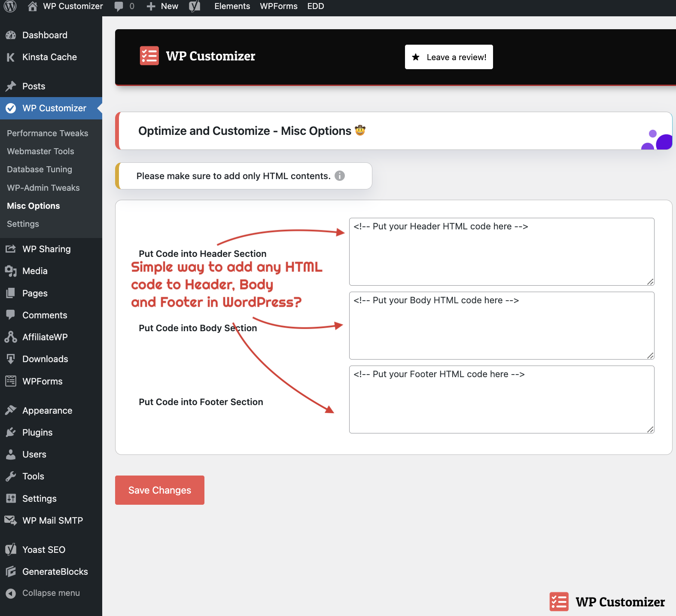Click the Collapse menu arrow icon
This screenshot has height=616, width=676.
point(11,593)
